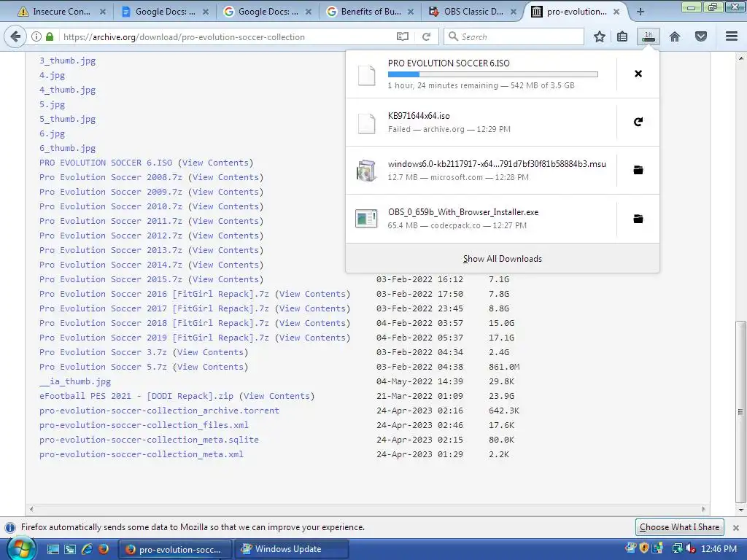Viewport: 747px width, 560px height.
Task: Click vertical scrollbar up arrow
Action: click(740, 58)
